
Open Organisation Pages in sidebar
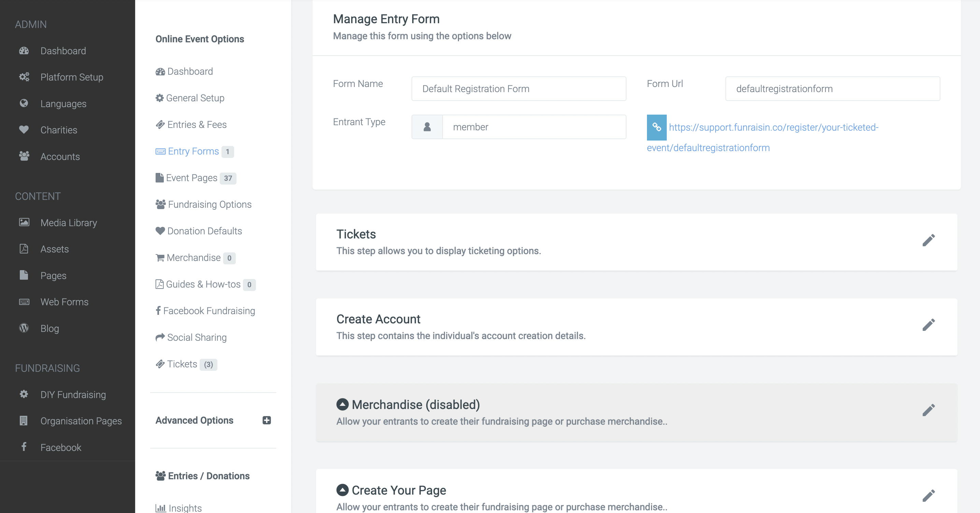(81, 421)
